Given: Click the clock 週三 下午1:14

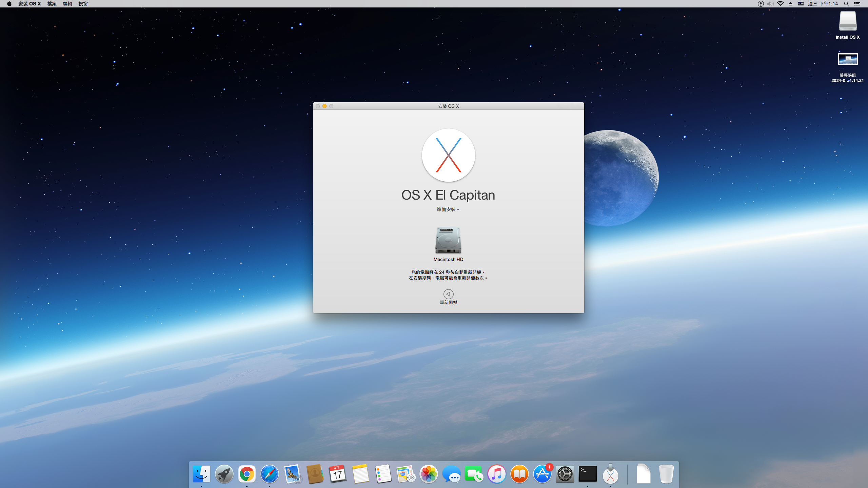Looking at the screenshot, I should click(x=823, y=4).
